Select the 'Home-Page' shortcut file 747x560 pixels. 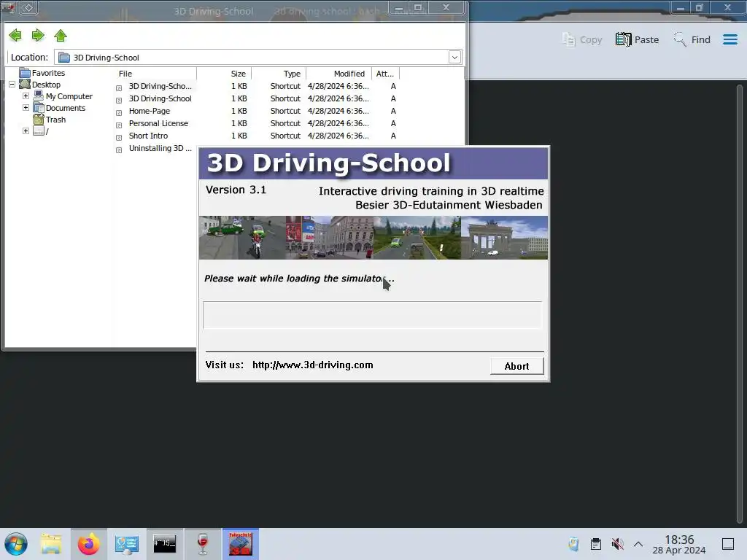click(x=149, y=111)
